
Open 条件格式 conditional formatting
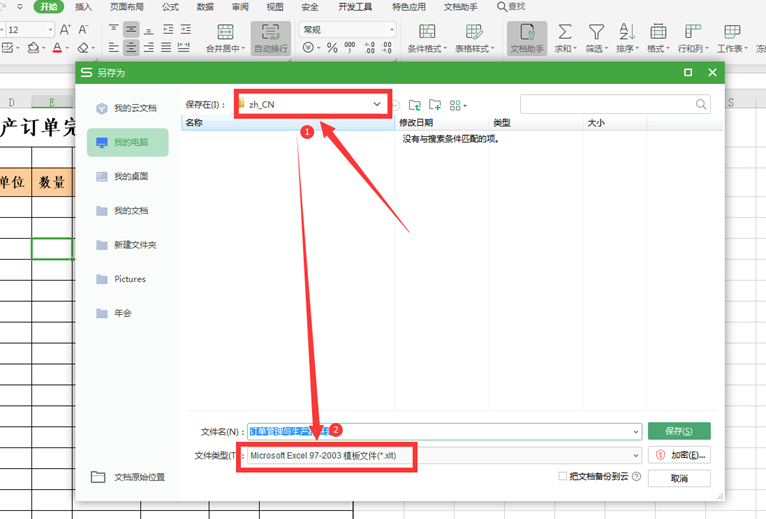427,38
